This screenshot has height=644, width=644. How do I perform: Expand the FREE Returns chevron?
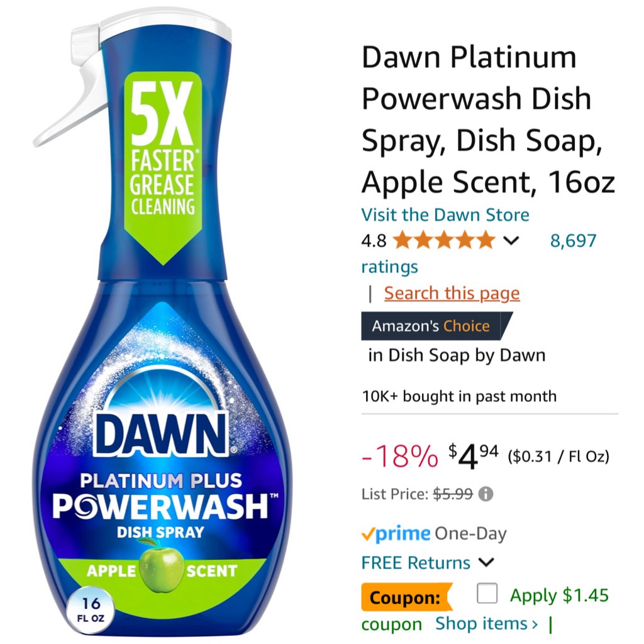[486, 562]
